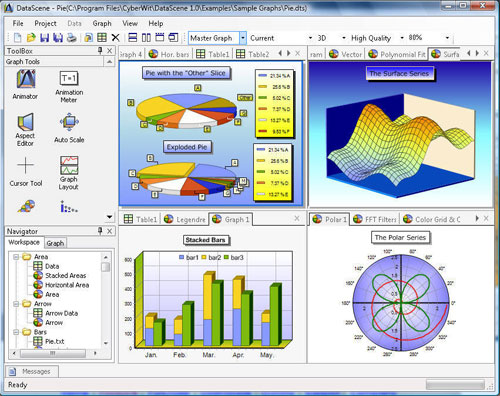Viewport: 500px width, 396px height.
Task: Toggle pin on the Navigator panel
Action: tap(100, 231)
